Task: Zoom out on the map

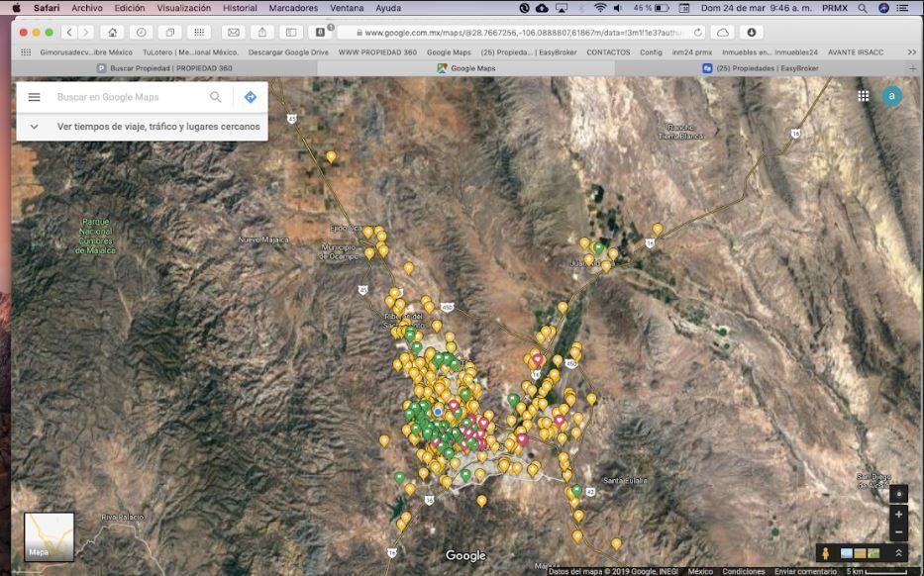Action: (x=898, y=531)
